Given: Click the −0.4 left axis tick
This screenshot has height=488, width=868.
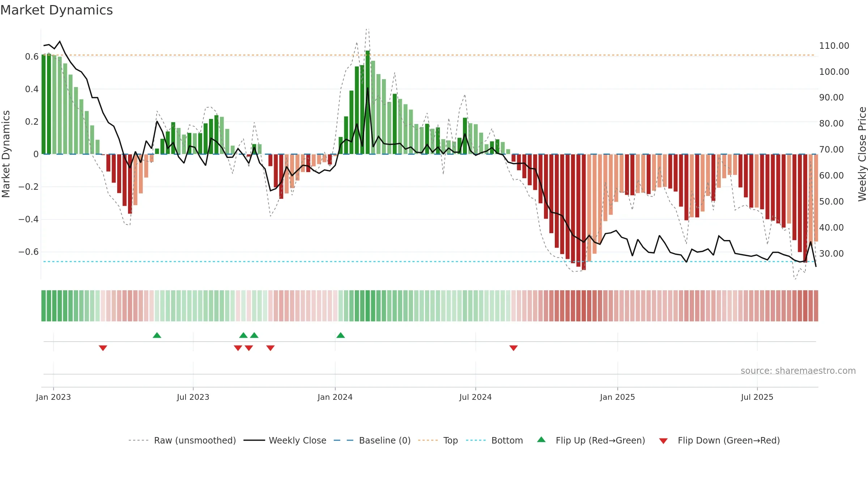Looking at the screenshot, I should [x=29, y=219].
